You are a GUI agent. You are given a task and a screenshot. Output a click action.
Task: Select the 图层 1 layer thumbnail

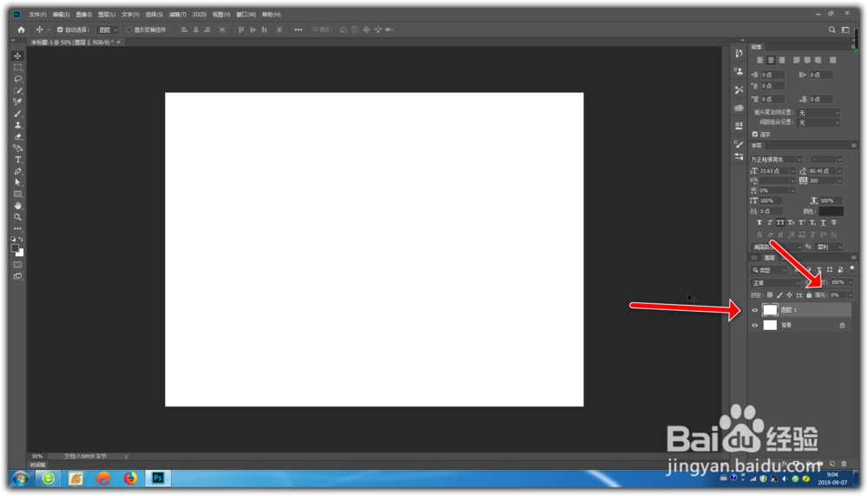[x=770, y=310]
